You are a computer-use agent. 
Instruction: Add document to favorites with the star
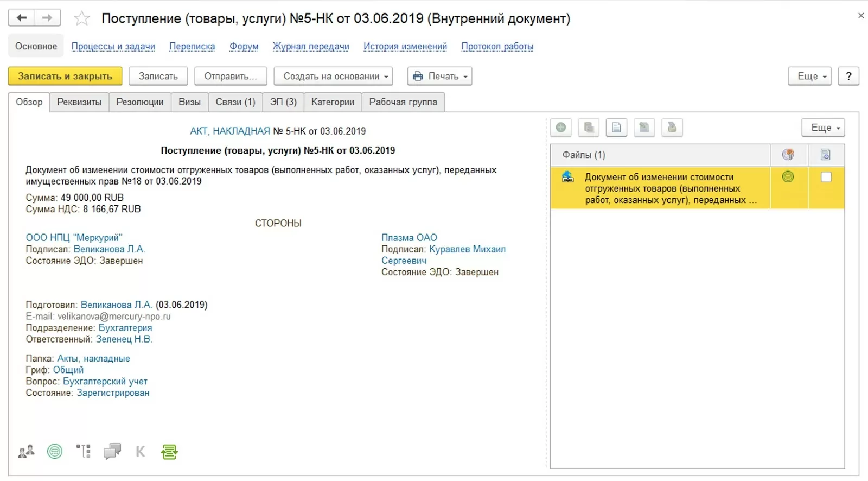[x=82, y=18]
